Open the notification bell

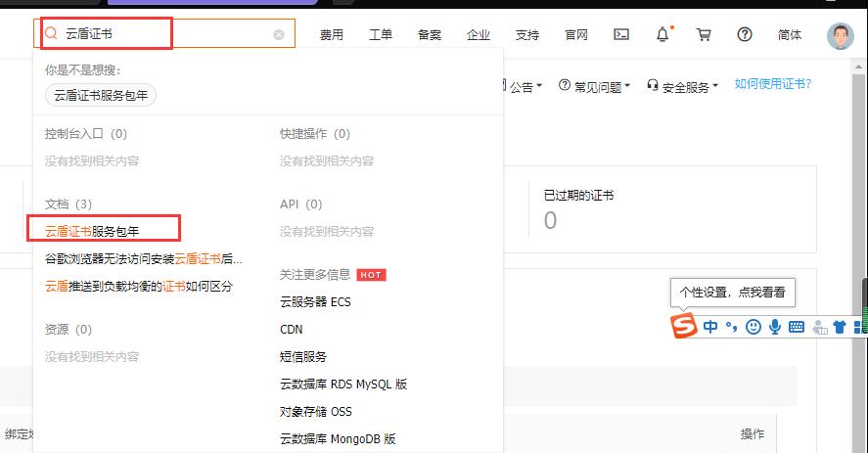pos(662,34)
